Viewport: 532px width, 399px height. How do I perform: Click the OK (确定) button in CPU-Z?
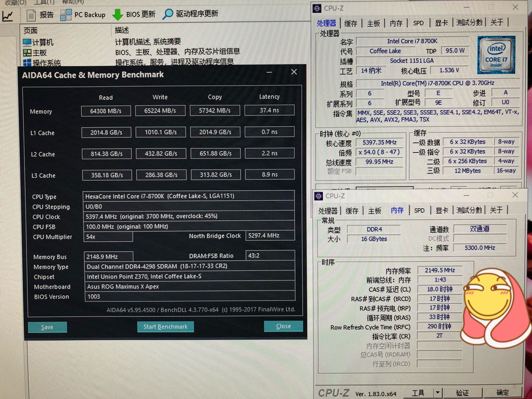(502, 392)
